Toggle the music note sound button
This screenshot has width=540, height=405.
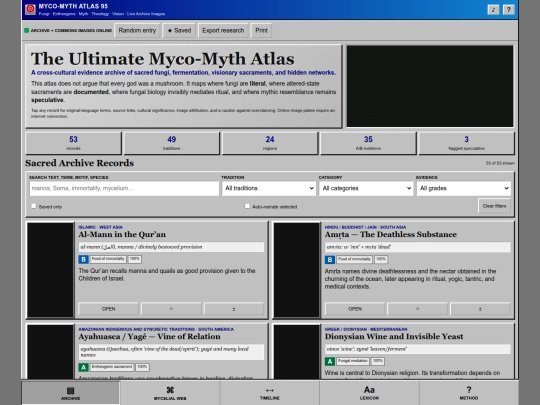coord(493,10)
